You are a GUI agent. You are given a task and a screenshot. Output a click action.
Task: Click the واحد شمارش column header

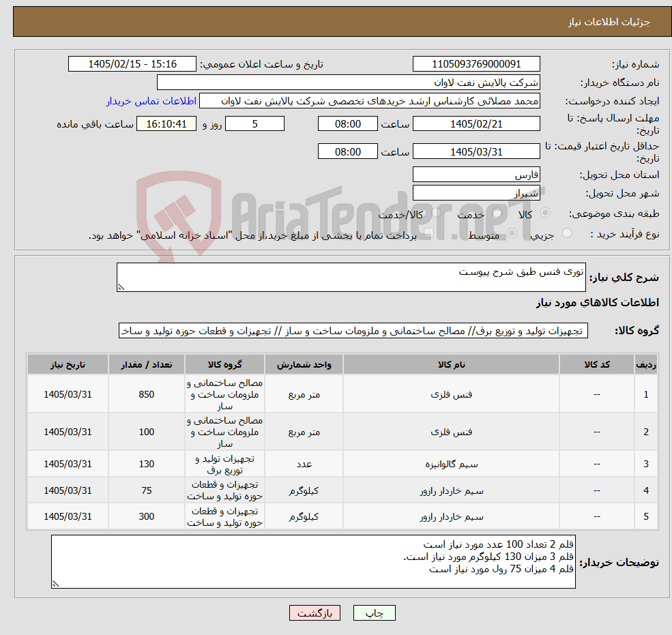coord(304,364)
